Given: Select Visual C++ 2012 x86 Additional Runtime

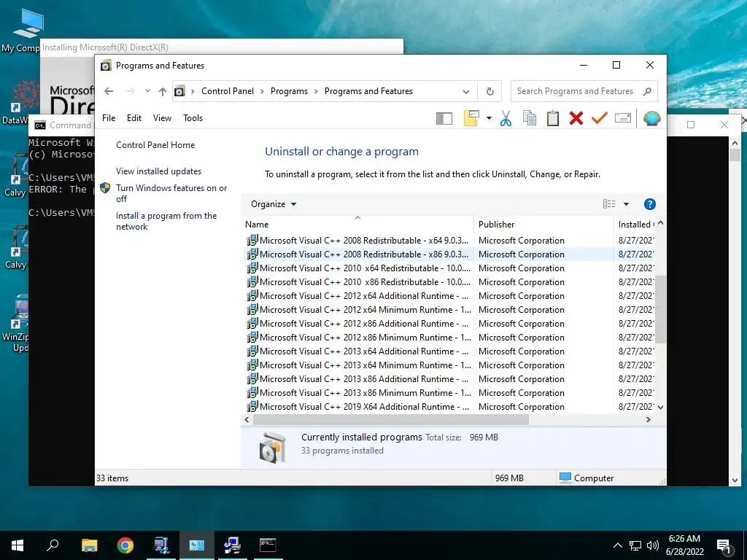Looking at the screenshot, I should [x=449, y=323].
